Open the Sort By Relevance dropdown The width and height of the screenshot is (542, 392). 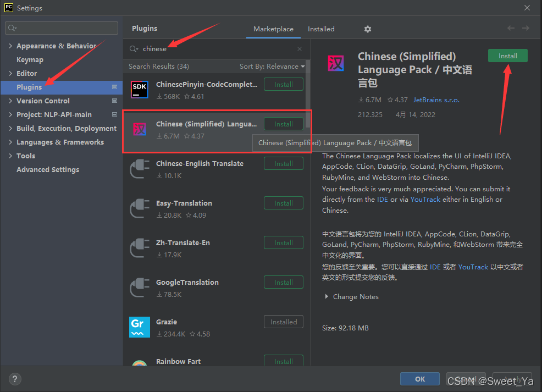[272, 67]
